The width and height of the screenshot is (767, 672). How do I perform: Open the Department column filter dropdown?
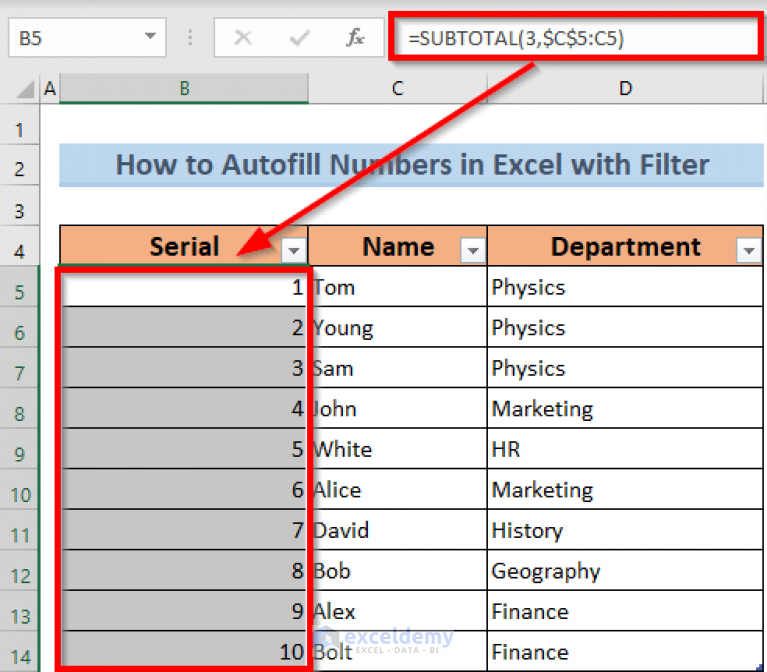pos(749,250)
